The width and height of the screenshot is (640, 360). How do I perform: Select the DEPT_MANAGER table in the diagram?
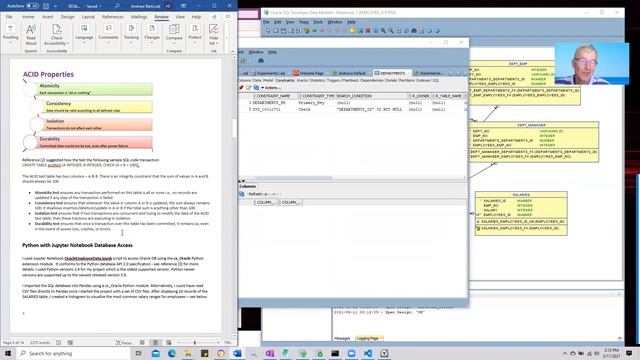pos(534,142)
